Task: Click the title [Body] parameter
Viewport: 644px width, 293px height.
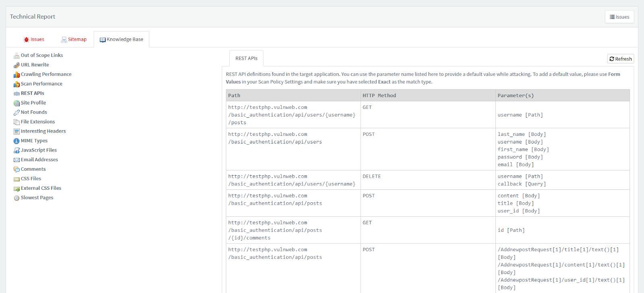Action: coord(516,204)
